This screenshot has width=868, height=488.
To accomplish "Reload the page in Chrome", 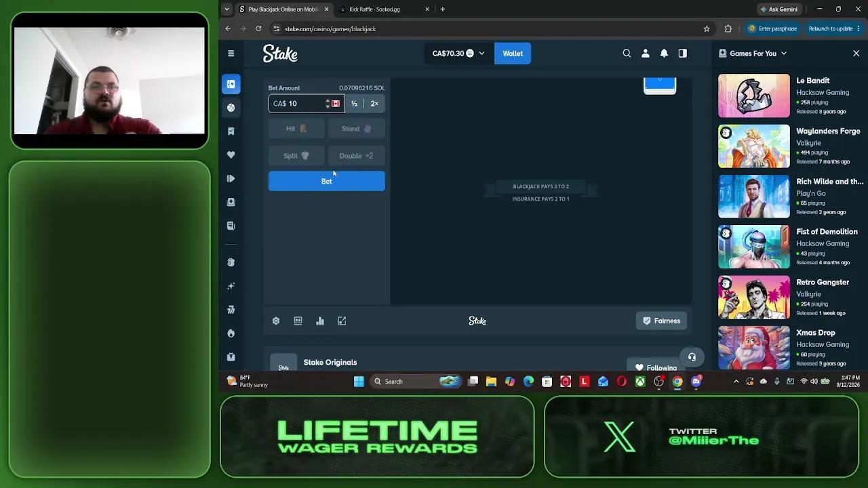I will (258, 28).
